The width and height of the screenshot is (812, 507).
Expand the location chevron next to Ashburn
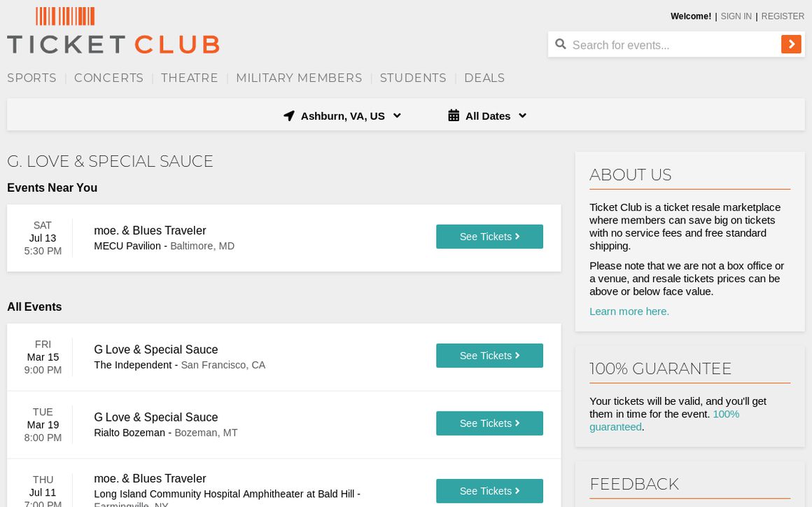coord(397,116)
